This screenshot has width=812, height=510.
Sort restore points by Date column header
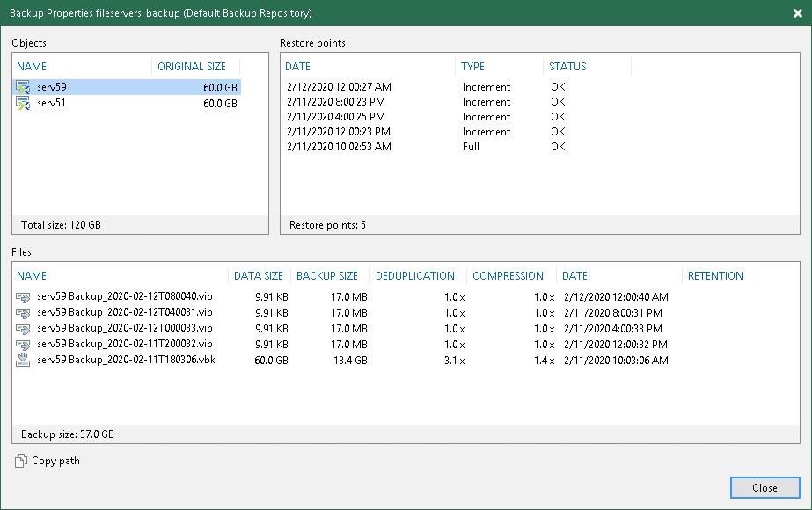pyautogui.click(x=298, y=67)
